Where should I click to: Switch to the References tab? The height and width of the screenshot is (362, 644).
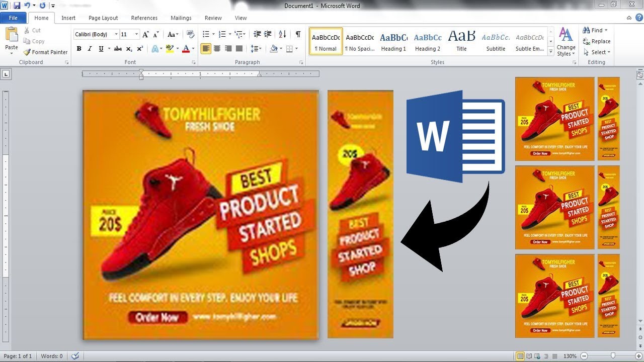(144, 18)
